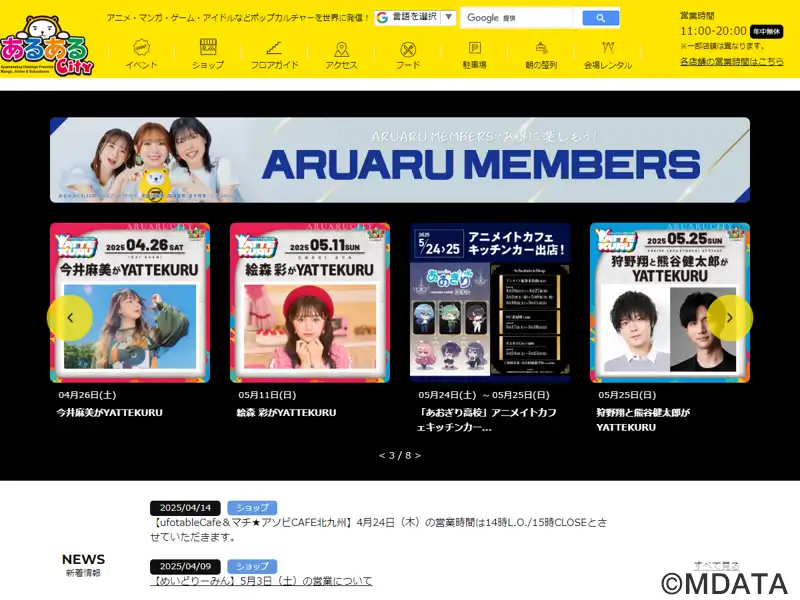
Task: Click the 04月26日(土) date text
Action: 87,395
